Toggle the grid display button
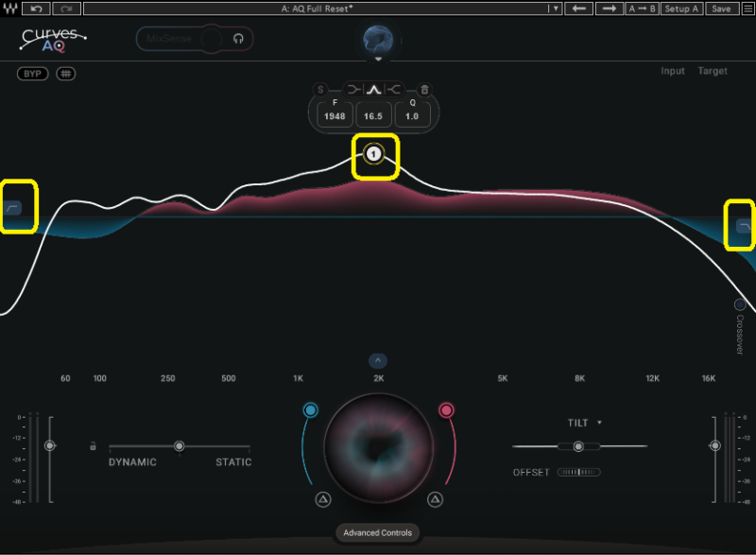This screenshot has height=555, width=756. tap(65, 74)
